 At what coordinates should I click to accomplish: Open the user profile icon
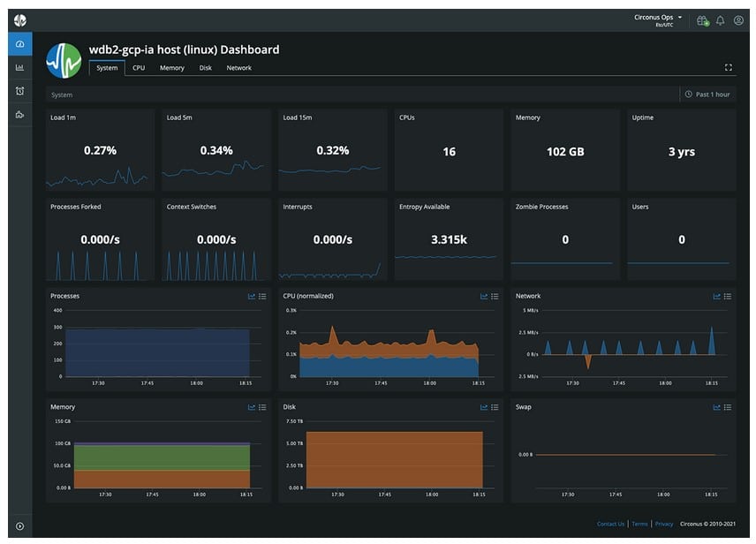pos(738,20)
